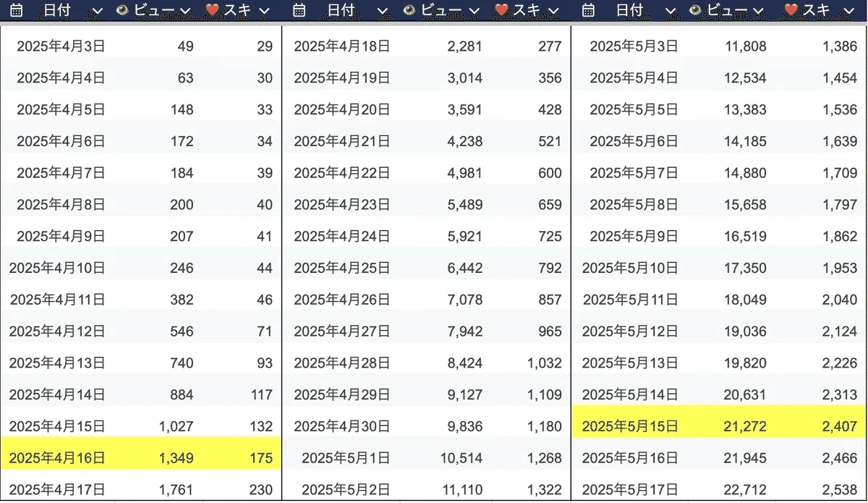Viewport: 868px width, 503px height.
Task: Click the likes value 1,032
Action: coord(544,363)
